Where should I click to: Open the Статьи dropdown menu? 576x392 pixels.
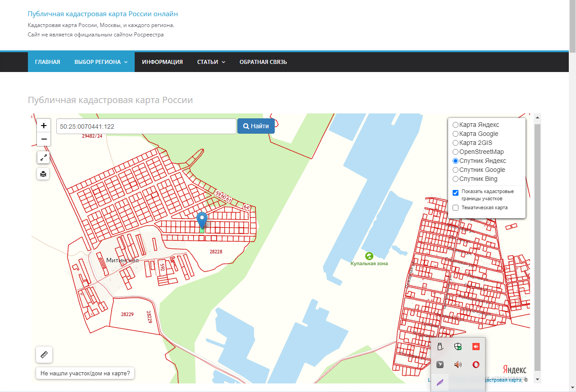(211, 62)
